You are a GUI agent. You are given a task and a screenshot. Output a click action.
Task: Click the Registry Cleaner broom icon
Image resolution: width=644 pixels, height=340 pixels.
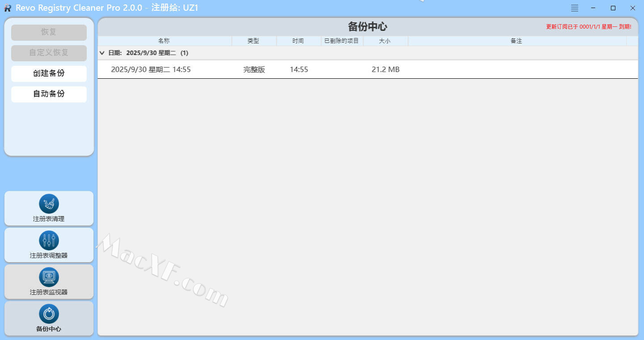point(49,204)
